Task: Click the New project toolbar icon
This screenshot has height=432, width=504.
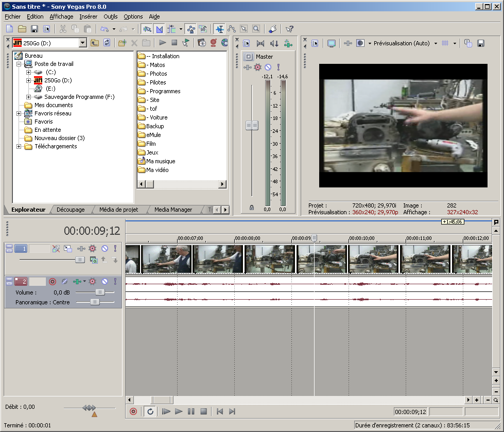Action: [x=10, y=29]
